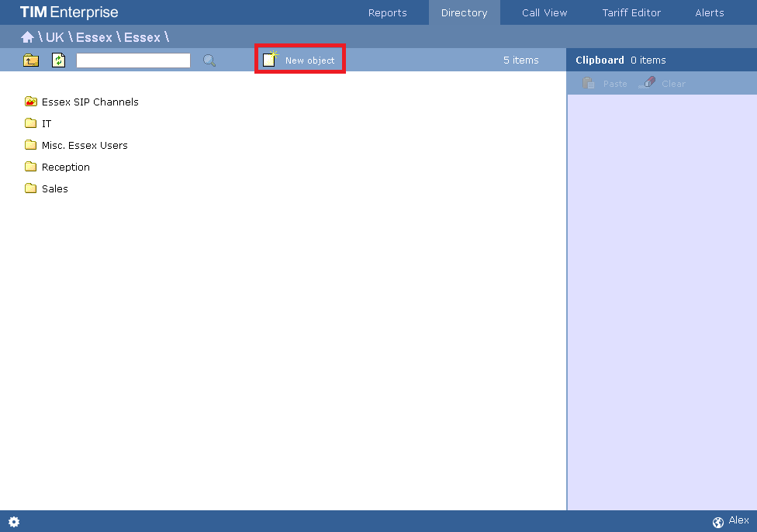
Task: Go to the Tariff Editor
Action: point(631,12)
